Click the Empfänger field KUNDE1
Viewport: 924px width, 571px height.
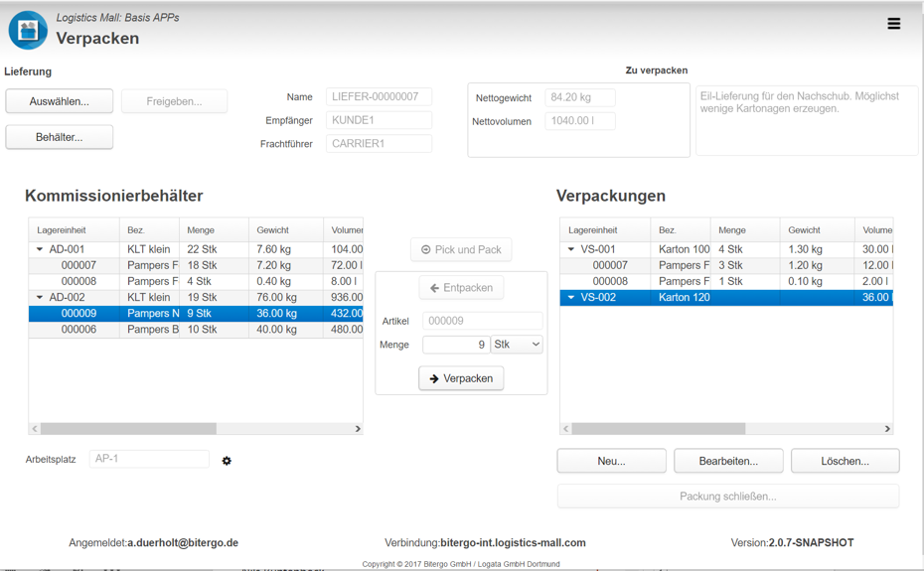(379, 120)
